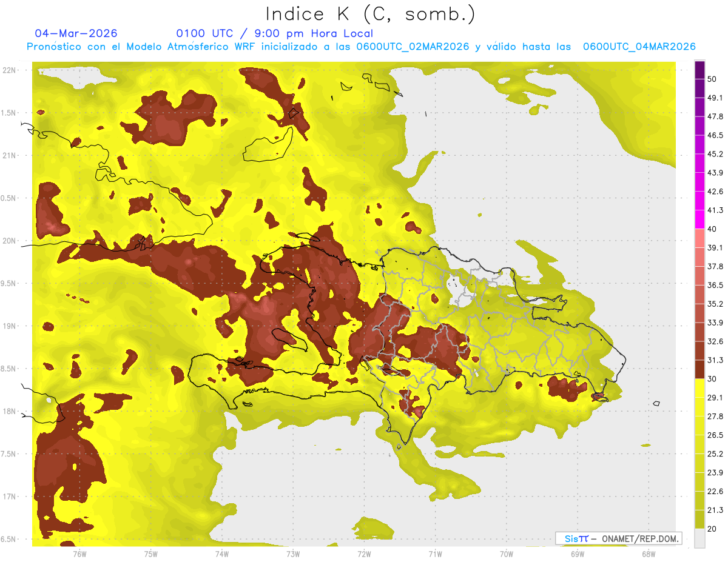
Task: Click the colorbar value '25.2'
Action: point(715,453)
